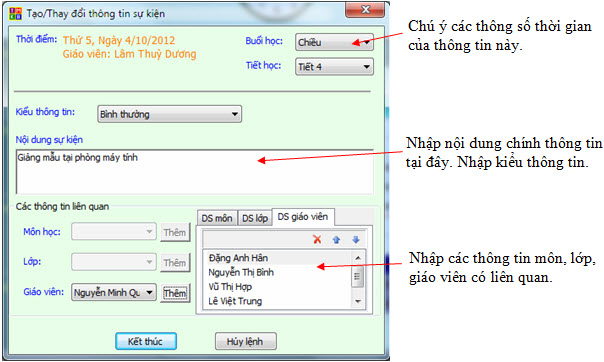The height and width of the screenshot is (362, 604).
Task: Click the Hủy lệnh button
Action: [x=245, y=341]
